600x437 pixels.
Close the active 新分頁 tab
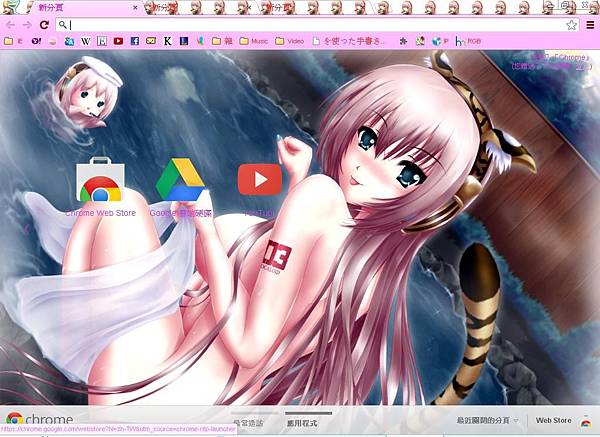click(x=135, y=8)
